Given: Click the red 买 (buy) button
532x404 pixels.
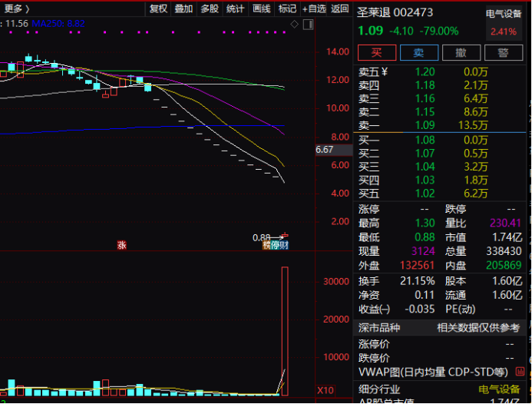Looking at the screenshot, I should pyautogui.click(x=377, y=53).
